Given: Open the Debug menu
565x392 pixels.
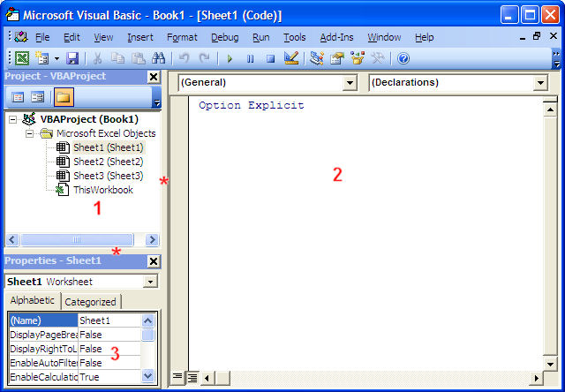Looking at the screenshot, I should (225, 37).
